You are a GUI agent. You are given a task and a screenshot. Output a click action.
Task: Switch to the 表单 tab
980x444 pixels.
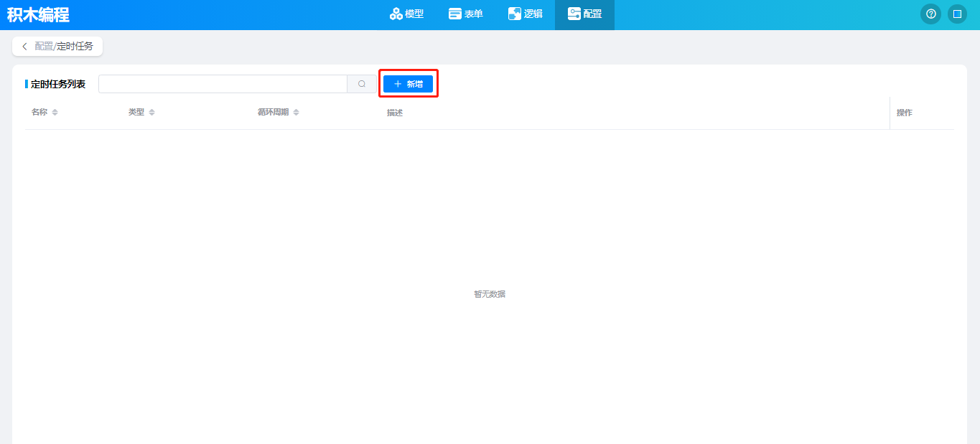pos(466,14)
